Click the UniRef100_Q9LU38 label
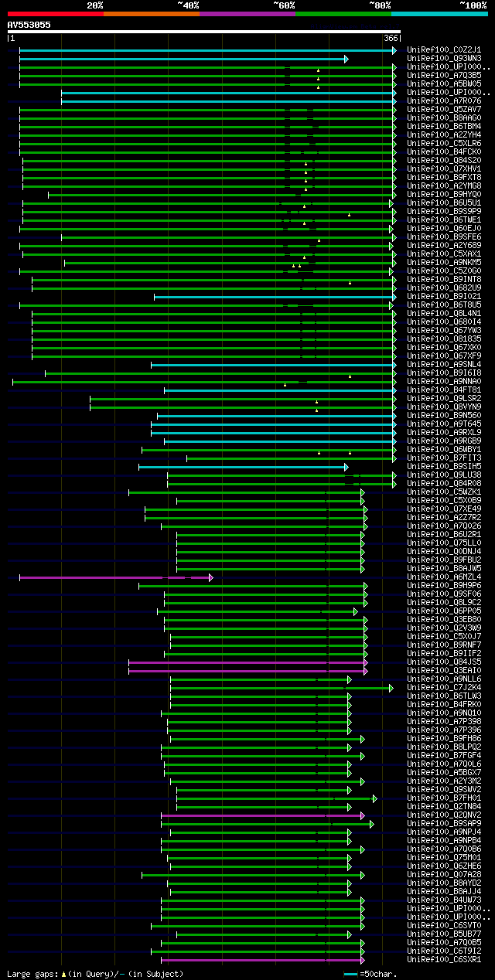This screenshot has width=495, height=980. pyautogui.click(x=444, y=475)
